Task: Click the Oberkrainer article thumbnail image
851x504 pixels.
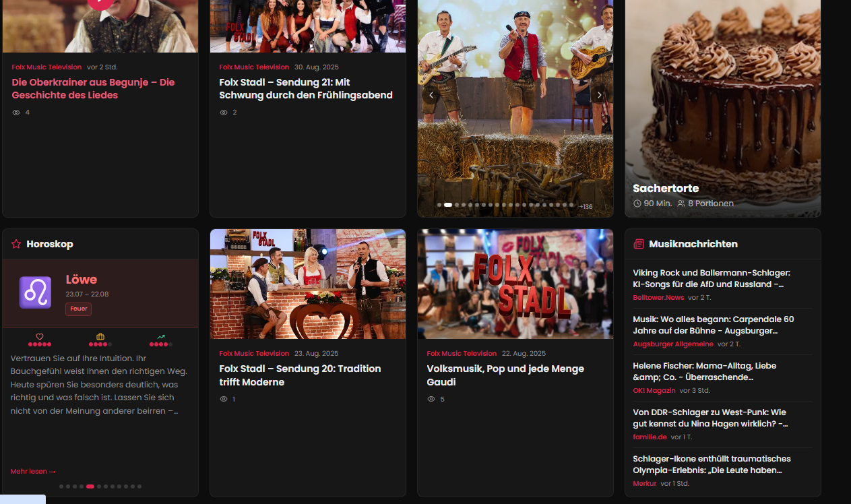Action: pyautogui.click(x=100, y=26)
